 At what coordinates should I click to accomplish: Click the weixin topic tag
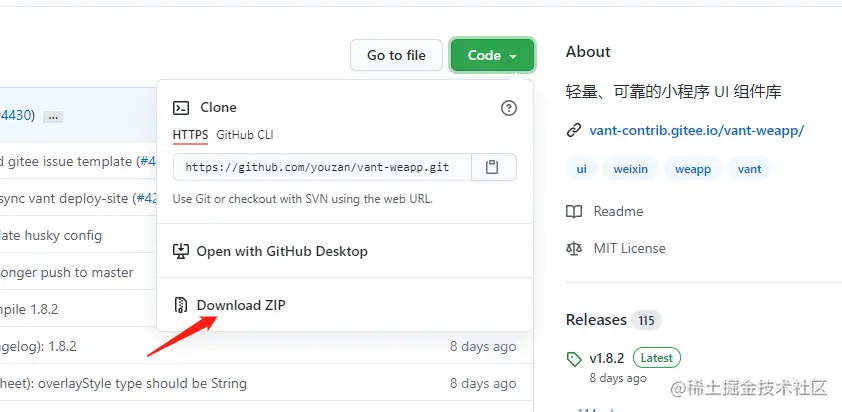[x=630, y=169]
